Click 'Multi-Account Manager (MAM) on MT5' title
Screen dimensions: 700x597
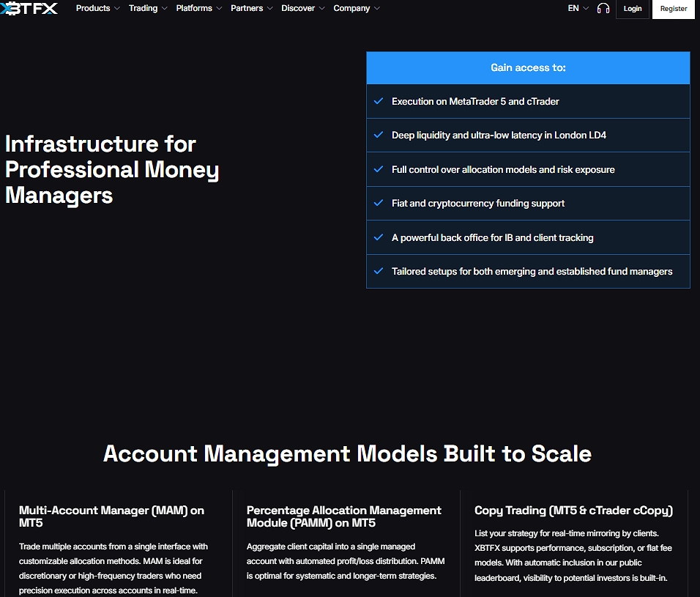[111, 516]
